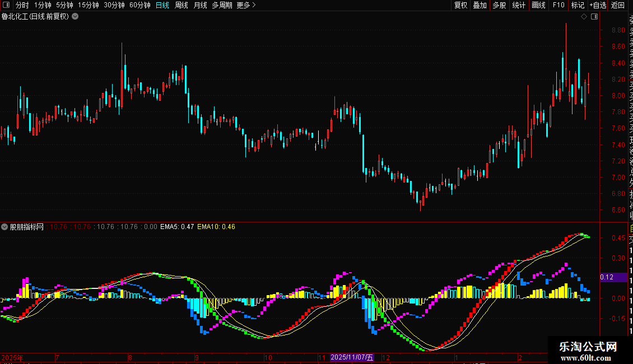This screenshot has width=633, height=364.
Task: Click the 鲁北化工(日线.前复权) chart title
Action: click(x=35, y=17)
